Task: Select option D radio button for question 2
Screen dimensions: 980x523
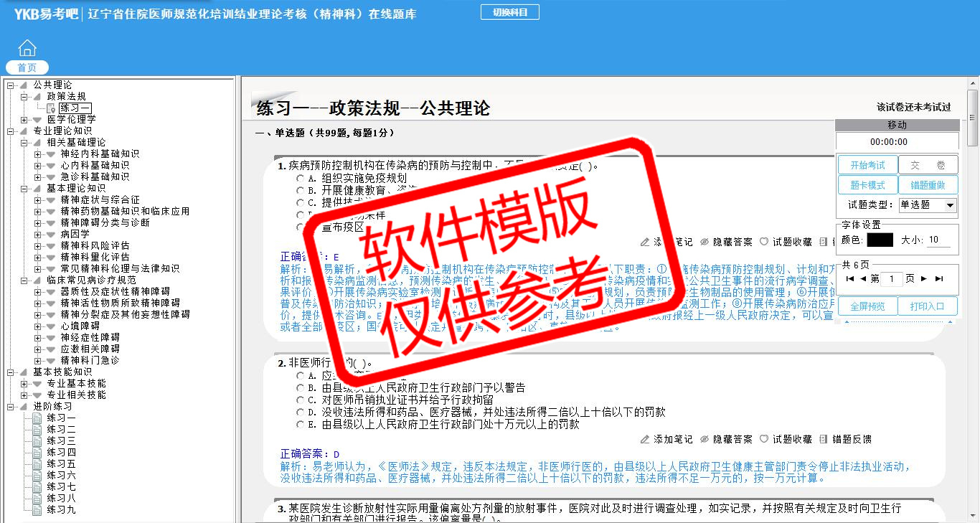Action: pos(301,413)
